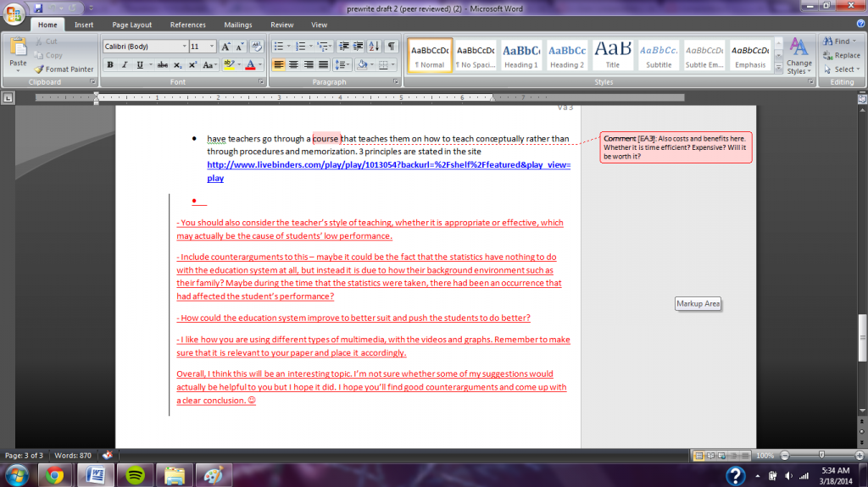Viewport: 868px width, 487px height.
Task: Toggle bold formatting in Font group
Action: (110, 64)
